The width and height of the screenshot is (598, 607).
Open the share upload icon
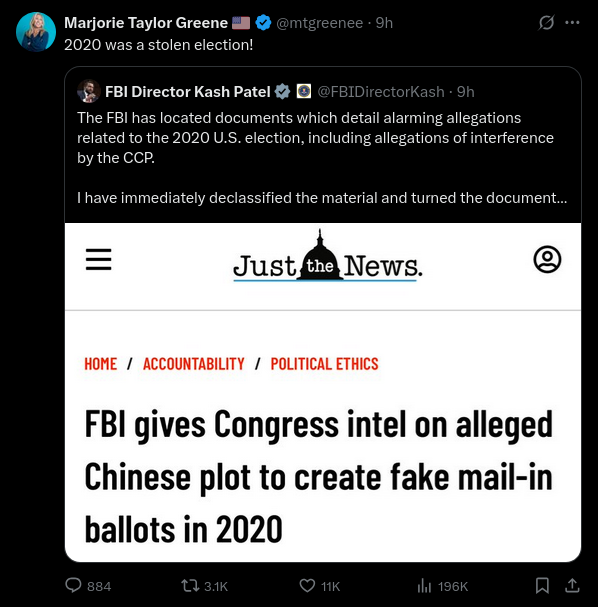point(572,585)
